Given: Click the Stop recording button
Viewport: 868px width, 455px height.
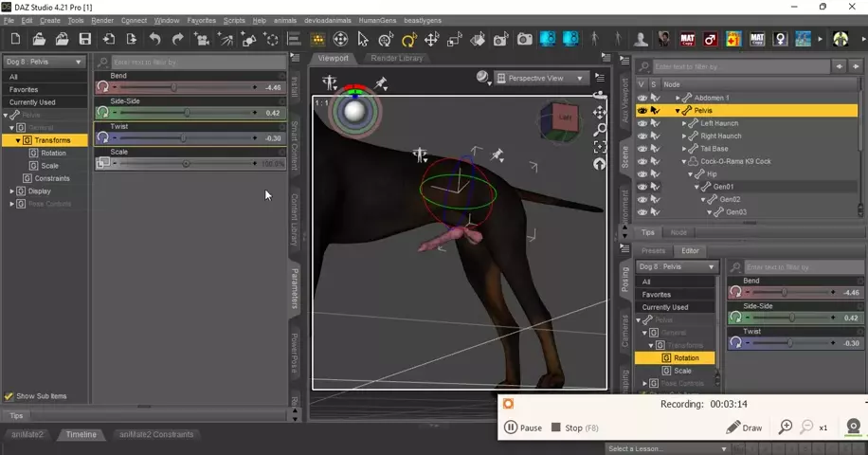Looking at the screenshot, I should click(x=568, y=428).
